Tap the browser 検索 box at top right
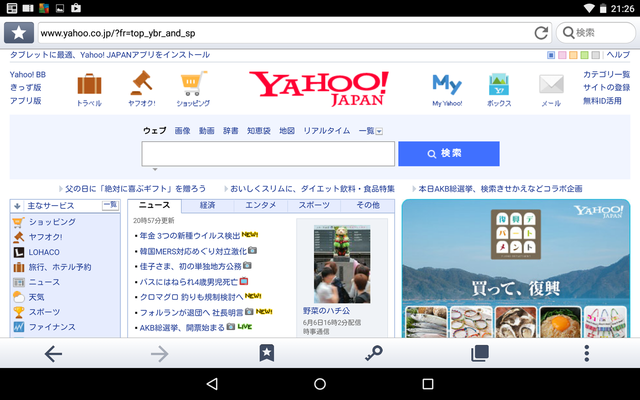This screenshot has height=400, width=640. tap(596, 33)
